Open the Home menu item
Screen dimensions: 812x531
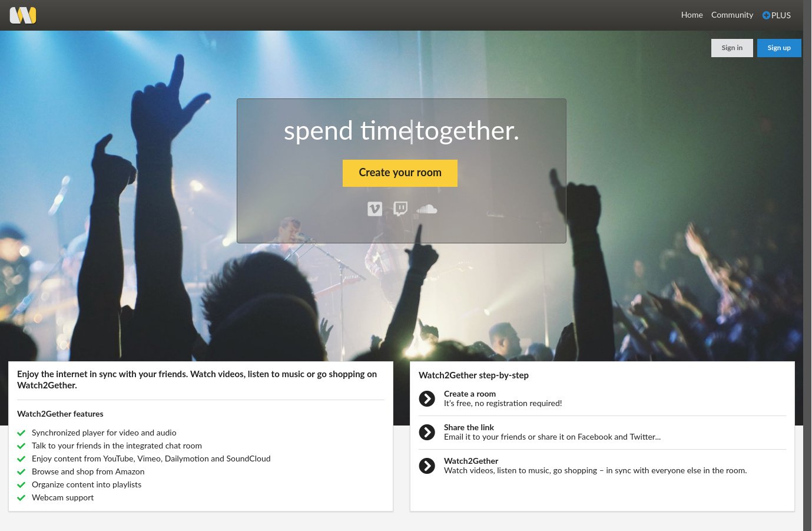[692, 15]
